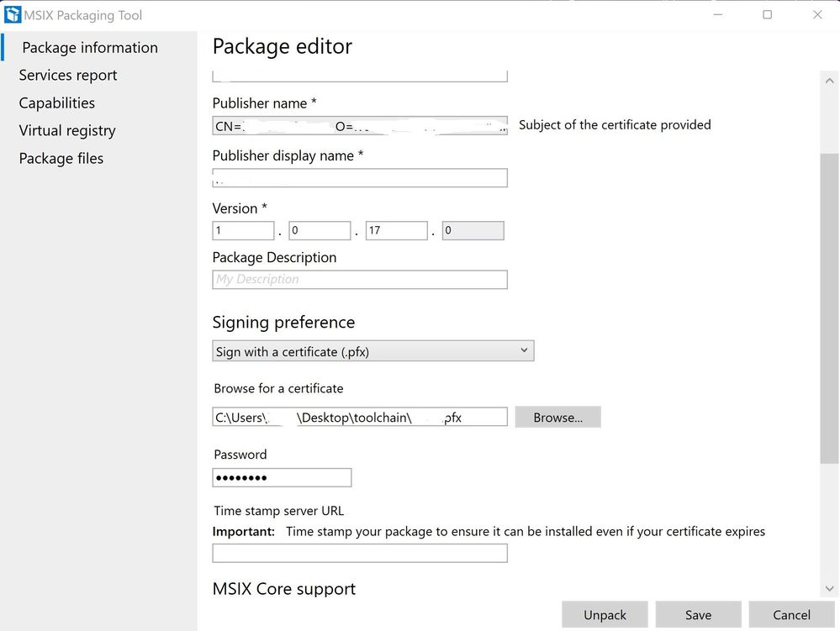The height and width of the screenshot is (631, 840).
Task: Focus the Publisher display name field
Action: [360, 177]
